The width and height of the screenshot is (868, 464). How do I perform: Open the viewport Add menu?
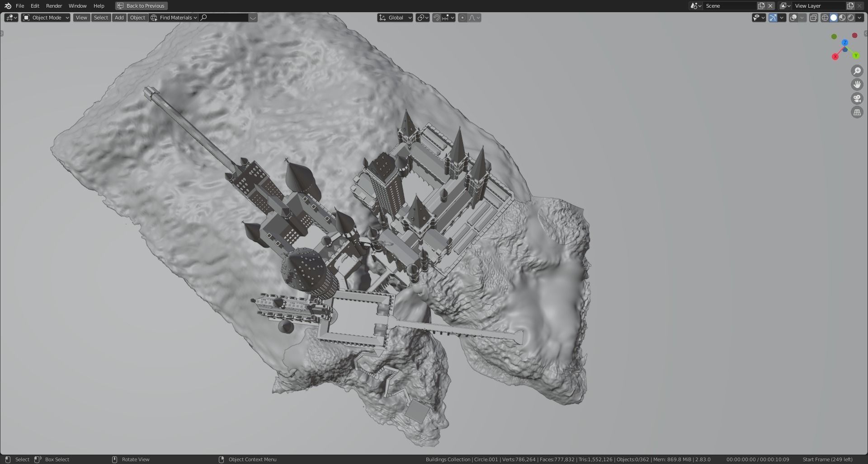119,18
